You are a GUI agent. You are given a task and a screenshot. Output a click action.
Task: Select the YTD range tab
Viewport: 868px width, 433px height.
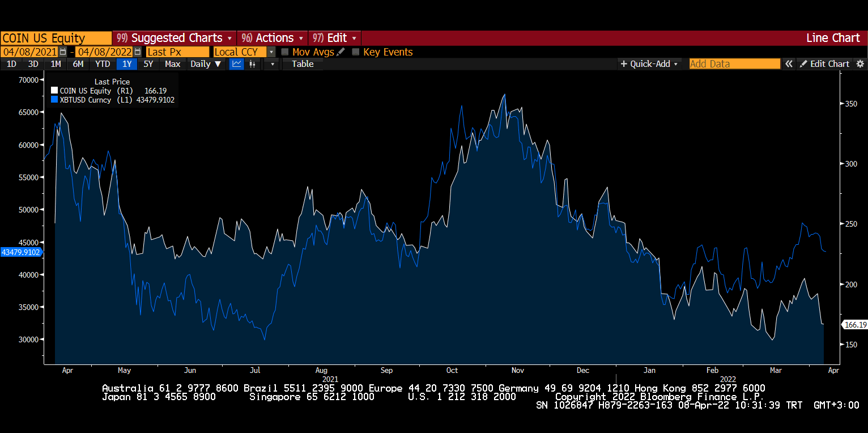103,64
